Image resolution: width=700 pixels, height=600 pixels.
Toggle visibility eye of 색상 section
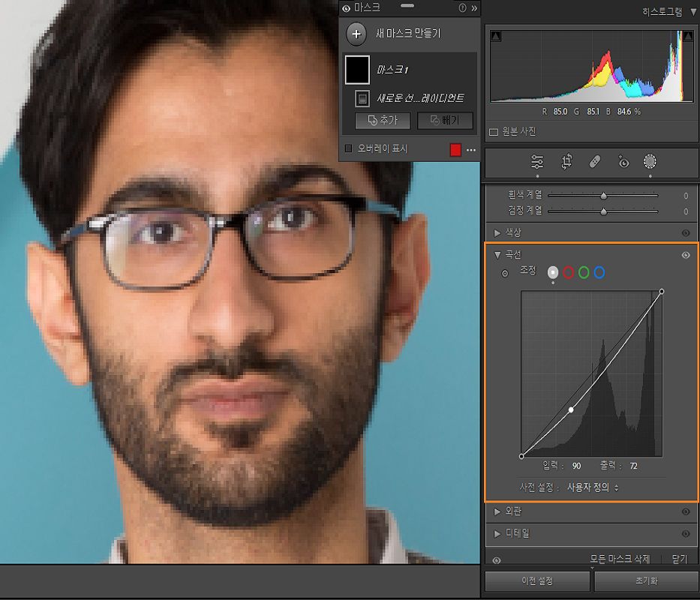click(686, 233)
